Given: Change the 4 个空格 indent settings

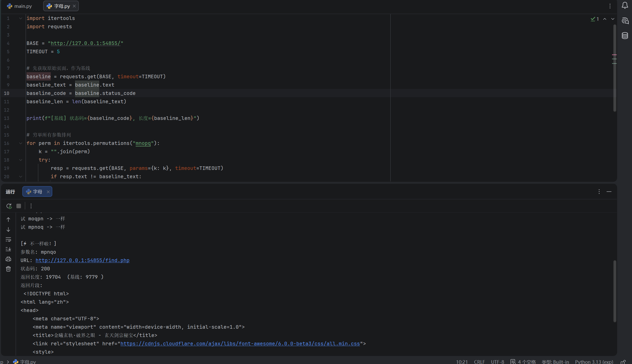Looking at the screenshot, I should 523,361.
